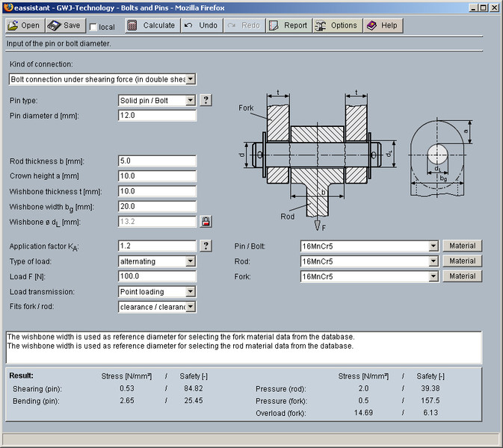Screen dimensions: 503x448
Task: Open the Pin / Bolt material dropdown
Action: (433, 246)
